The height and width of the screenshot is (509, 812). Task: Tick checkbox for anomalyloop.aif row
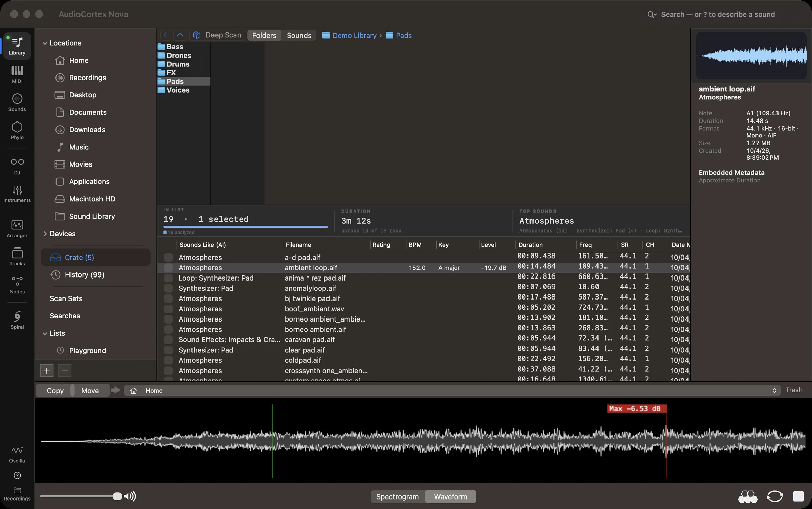[168, 288]
